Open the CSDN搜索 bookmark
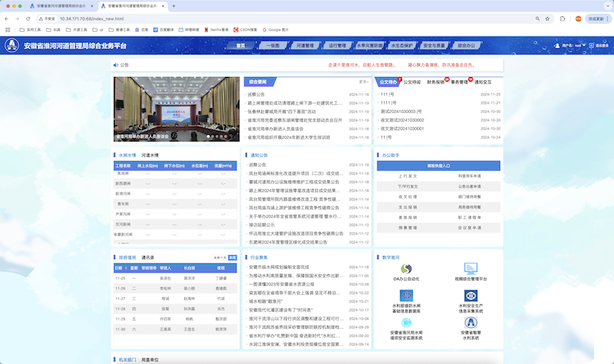 (x=245, y=29)
